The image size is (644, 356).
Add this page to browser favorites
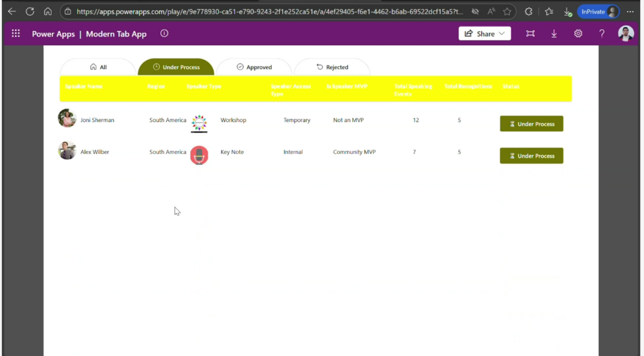(507, 11)
